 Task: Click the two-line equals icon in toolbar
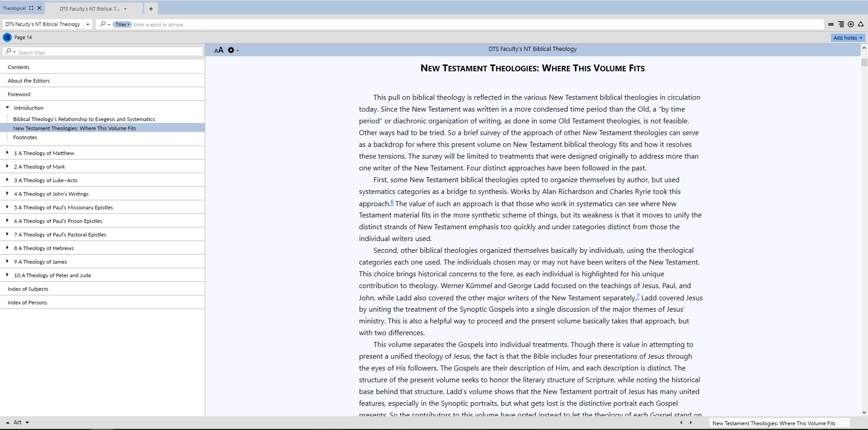pos(831,24)
